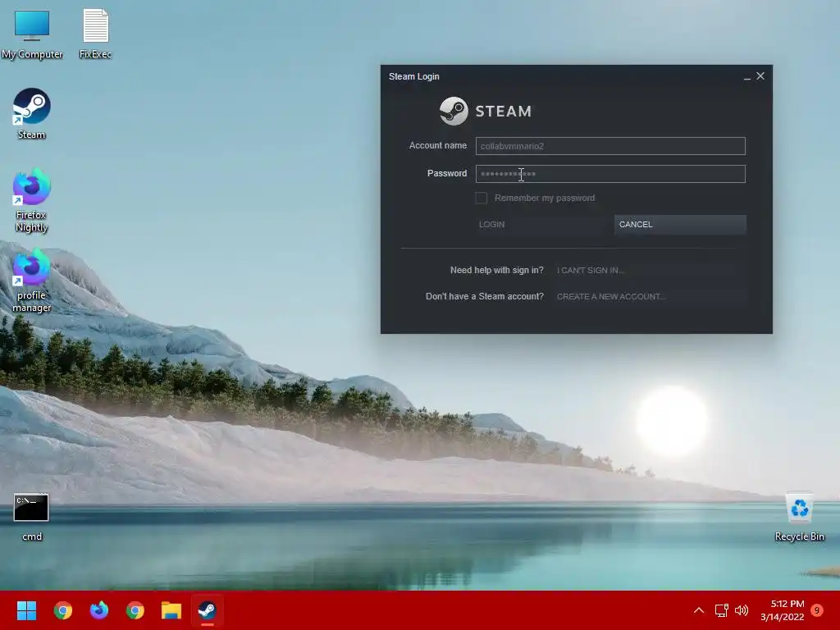Activate the Steam taskbar button
840x630 pixels.
coord(208,610)
